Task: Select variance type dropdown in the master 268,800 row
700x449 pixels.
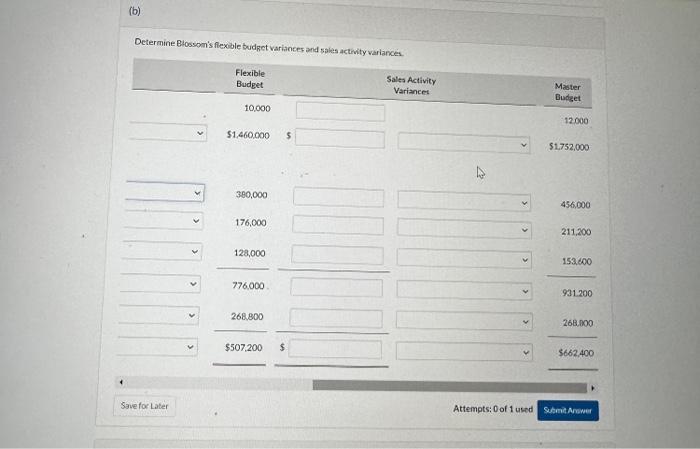Action: tap(464, 321)
